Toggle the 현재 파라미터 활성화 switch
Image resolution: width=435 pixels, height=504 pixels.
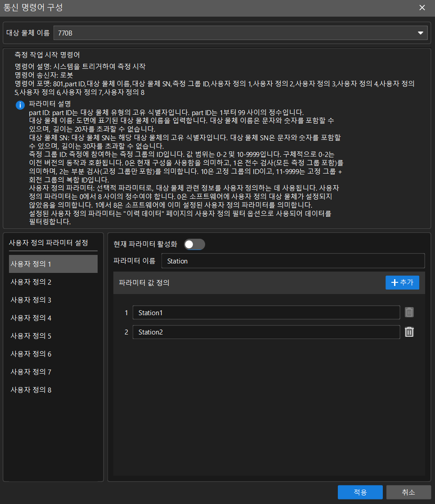194,244
